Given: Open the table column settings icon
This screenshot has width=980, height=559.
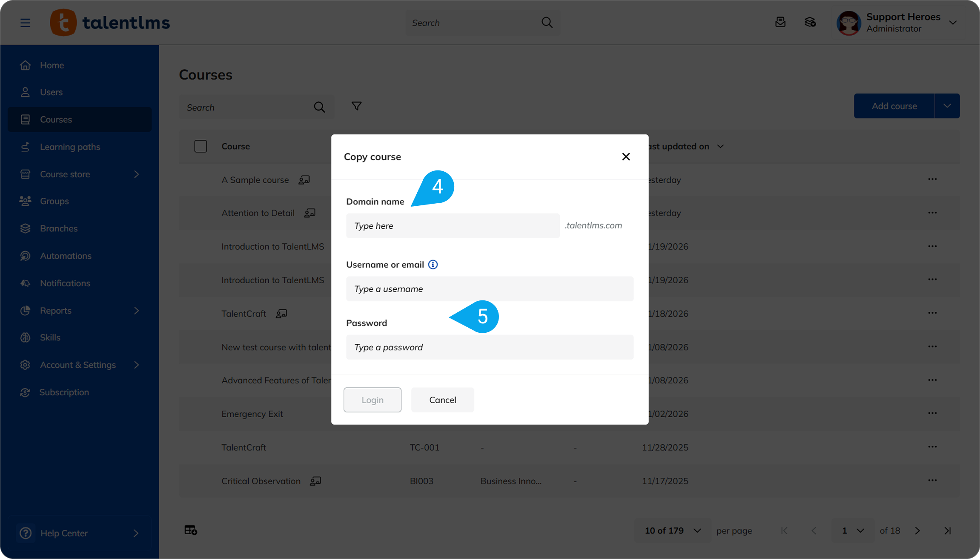Looking at the screenshot, I should 190,530.
